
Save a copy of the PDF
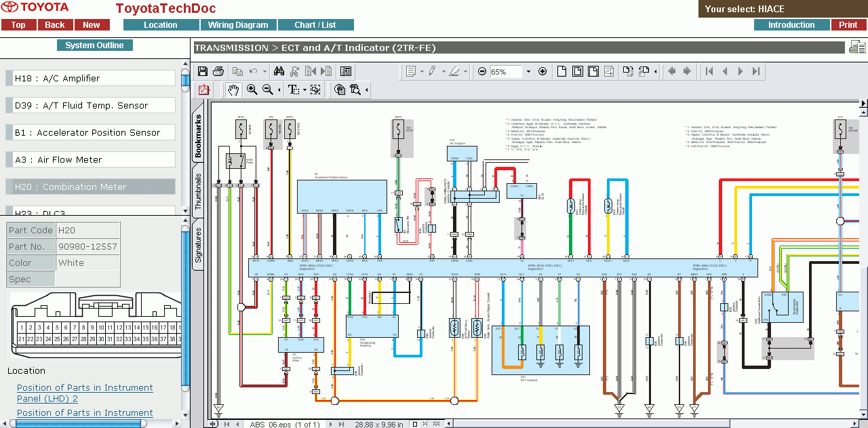click(x=202, y=71)
